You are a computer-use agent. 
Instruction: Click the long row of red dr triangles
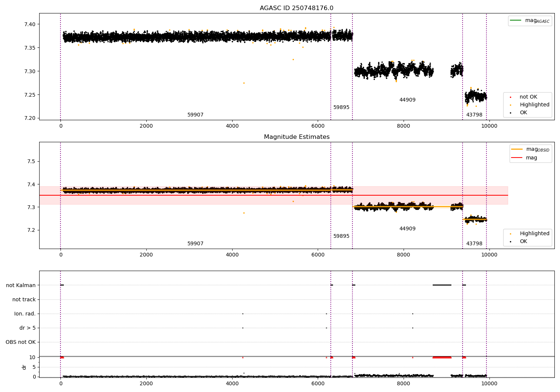[442, 357]
